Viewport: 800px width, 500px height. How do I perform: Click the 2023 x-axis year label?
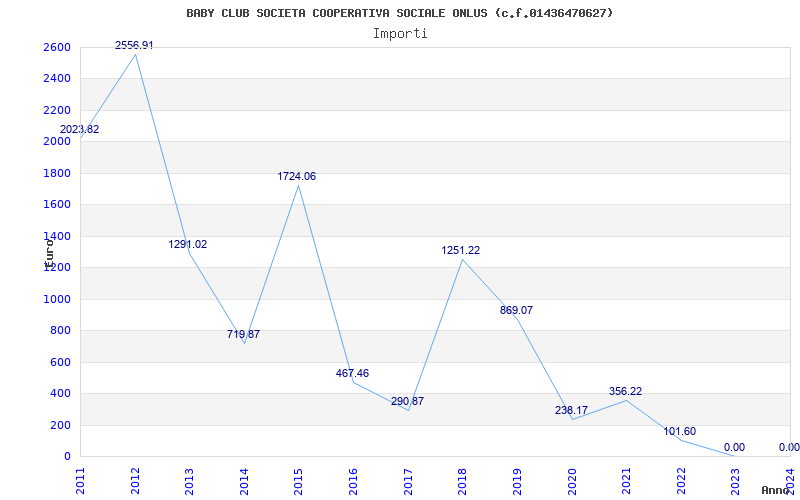(x=736, y=481)
